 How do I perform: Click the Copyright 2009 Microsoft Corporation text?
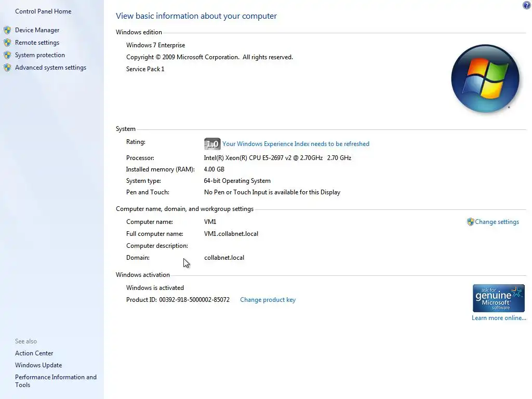[x=209, y=57]
